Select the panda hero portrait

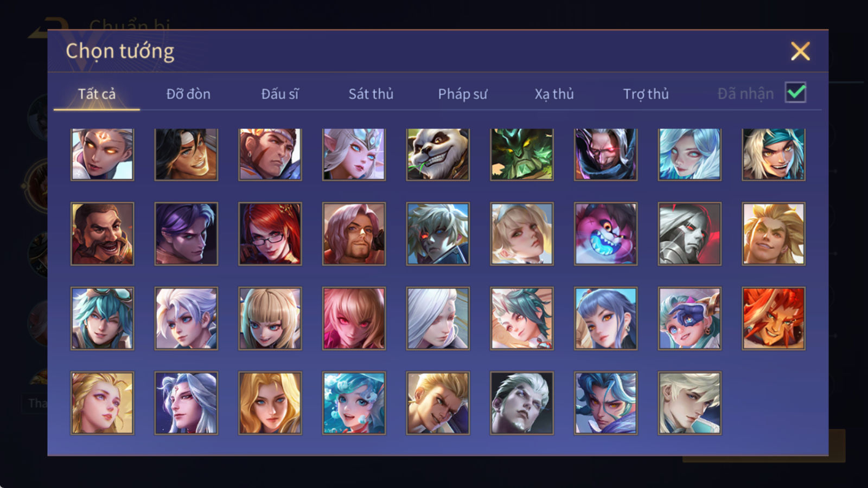pyautogui.click(x=438, y=155)
